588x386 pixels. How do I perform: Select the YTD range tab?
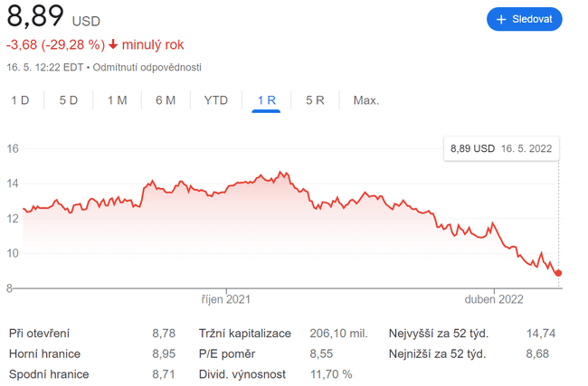point(216,100)
